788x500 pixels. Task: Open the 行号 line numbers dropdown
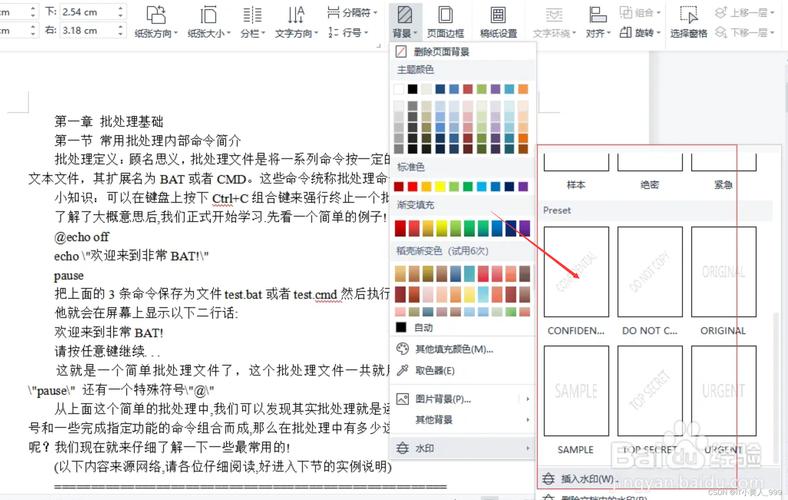[348, 33]
